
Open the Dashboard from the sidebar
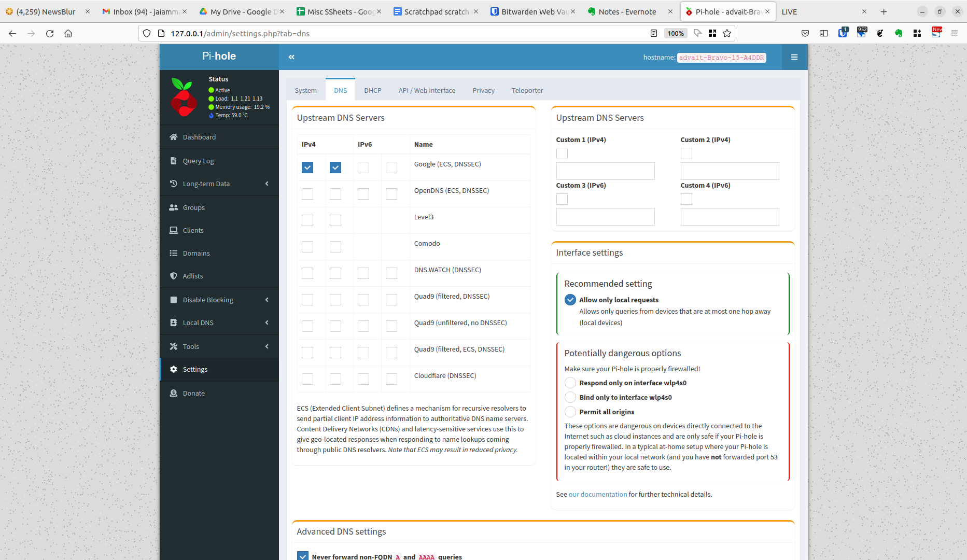point(199,137)
